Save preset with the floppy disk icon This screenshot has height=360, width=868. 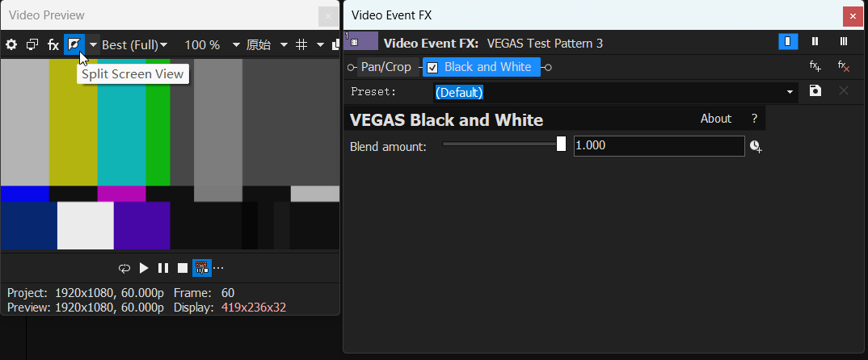point(815,90)
